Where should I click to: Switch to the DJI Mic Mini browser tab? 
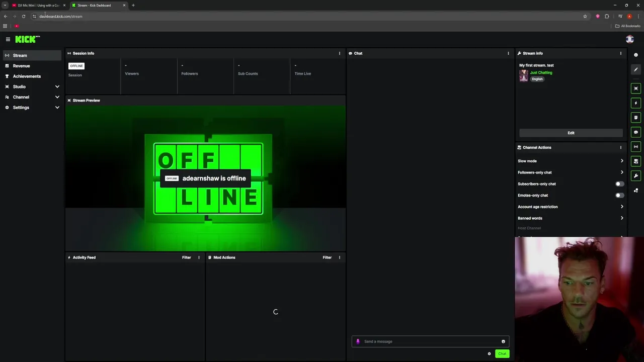38,5
